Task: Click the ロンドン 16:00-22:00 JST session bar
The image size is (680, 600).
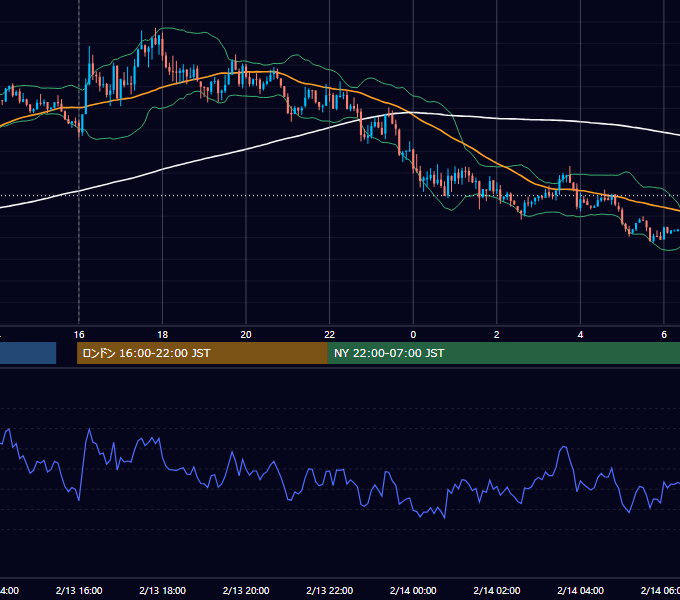Action: coord(202,353)
